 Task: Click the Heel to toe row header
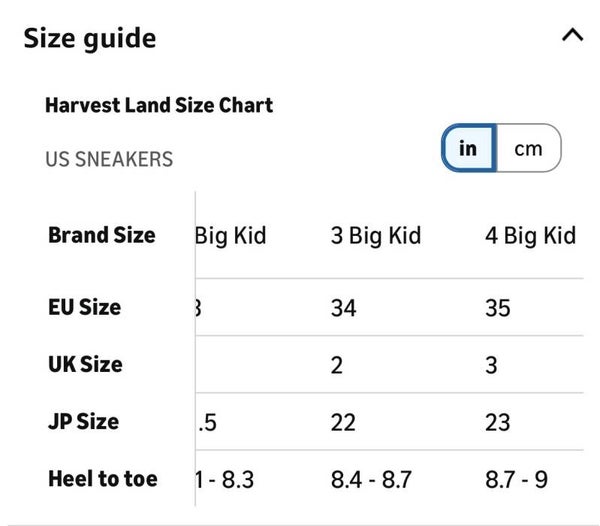pyautogui.click(x=103, y=479)
